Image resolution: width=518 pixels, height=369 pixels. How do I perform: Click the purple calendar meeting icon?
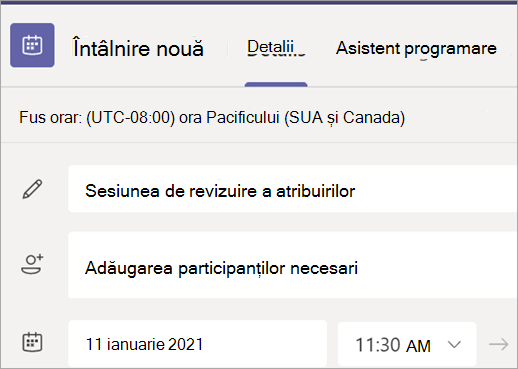click(32, 45)
